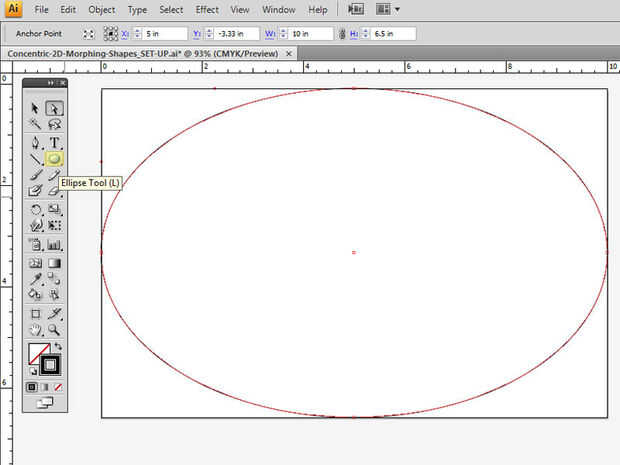Set reference point in the locator grid
The height and width of the screenshot is (465, 620).
pyautogui.click(x=111, y=34)
